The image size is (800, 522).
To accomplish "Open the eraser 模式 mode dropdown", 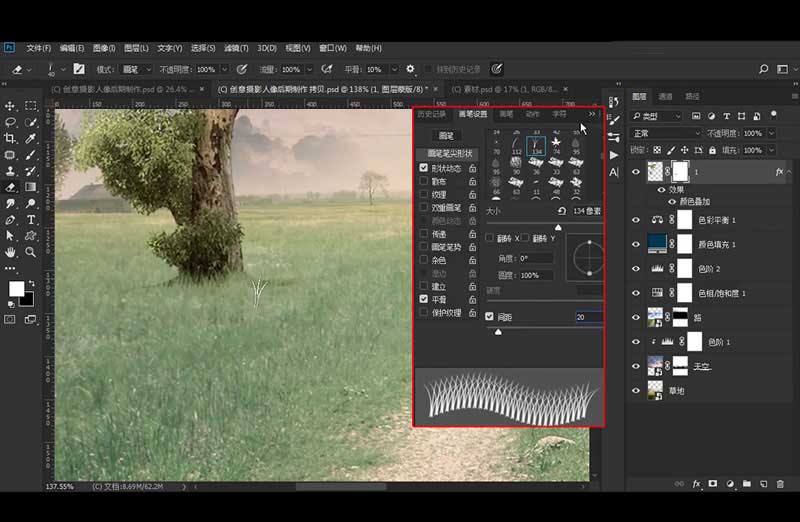I will (137, 69).
